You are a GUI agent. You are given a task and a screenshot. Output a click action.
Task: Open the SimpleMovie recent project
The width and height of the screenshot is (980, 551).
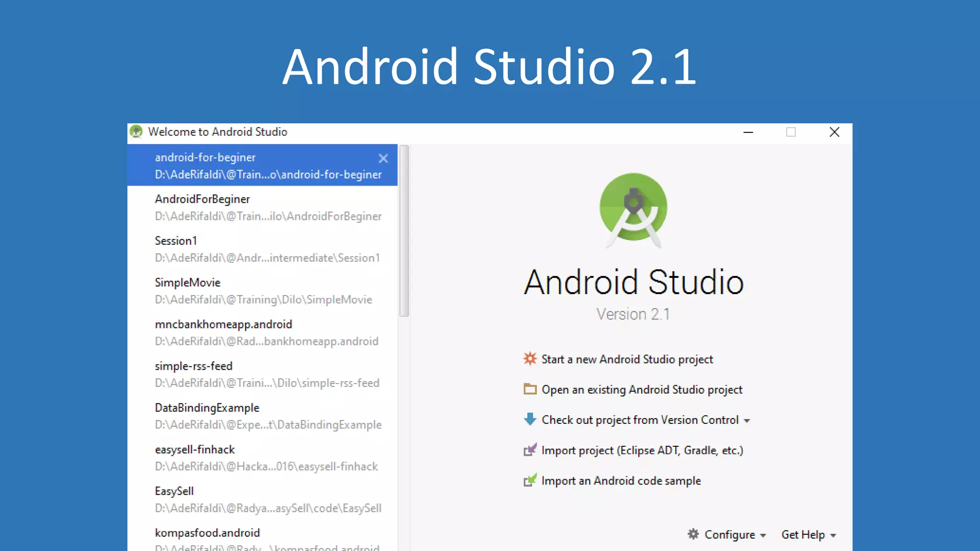(262, 290)
